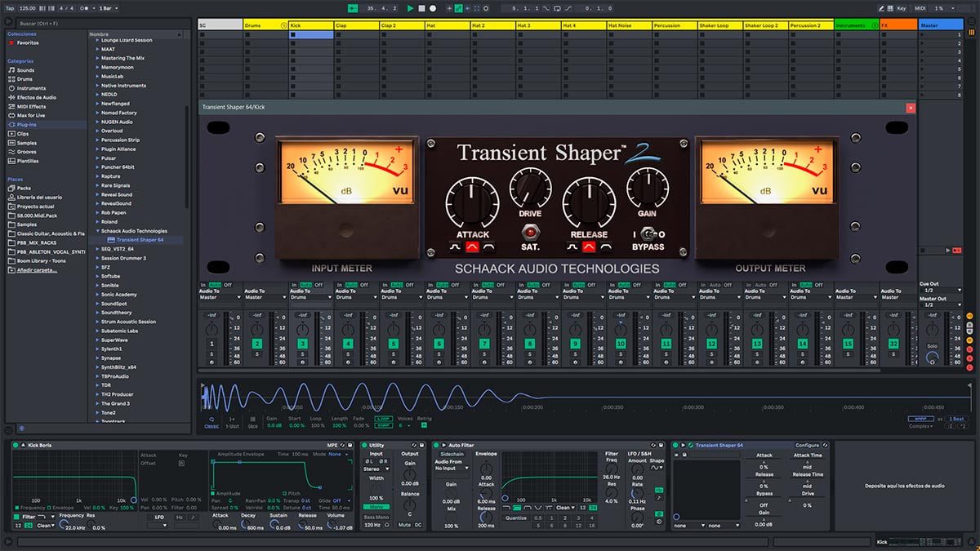
Task: Open the Plantillas browser category
Action: pos(28,161)
